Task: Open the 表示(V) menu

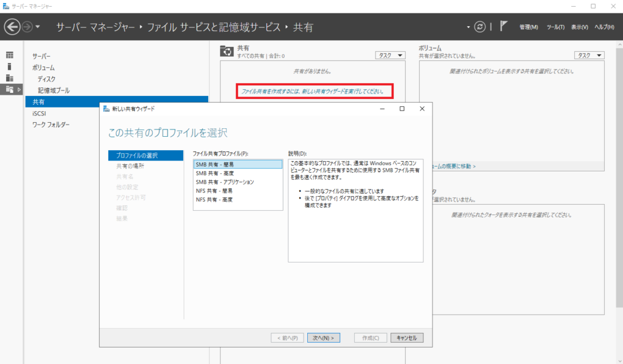Action: (579, 27)
